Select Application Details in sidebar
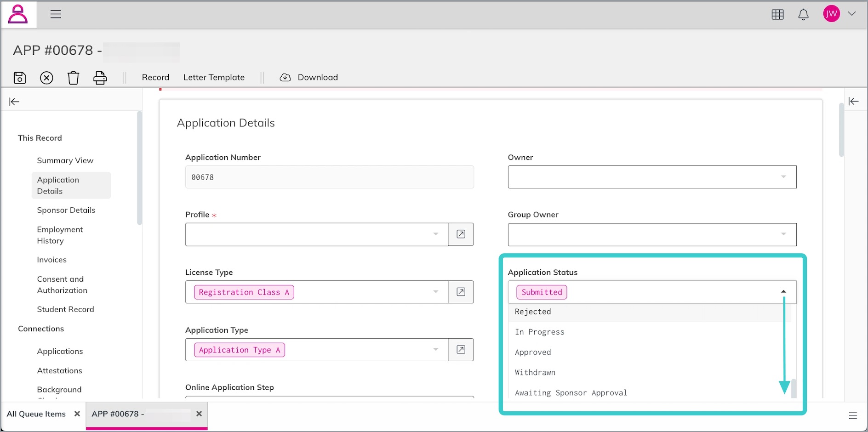The image size is (868, 432). (x=71, y=185)
